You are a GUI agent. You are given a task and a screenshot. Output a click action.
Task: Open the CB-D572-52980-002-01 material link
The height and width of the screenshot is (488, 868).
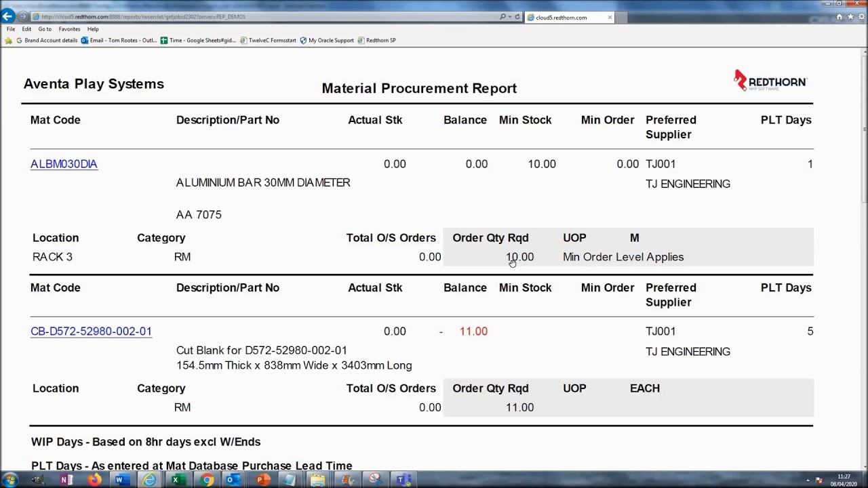pos(91,331)
